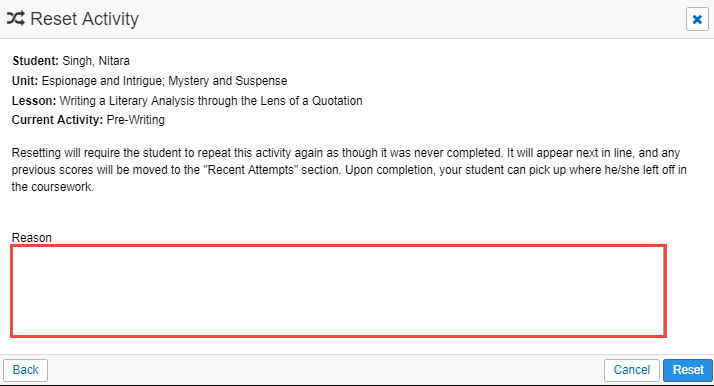714x386 pixels.
Task: Click the Reset Activity dialog title
Action: coord(84,19)
